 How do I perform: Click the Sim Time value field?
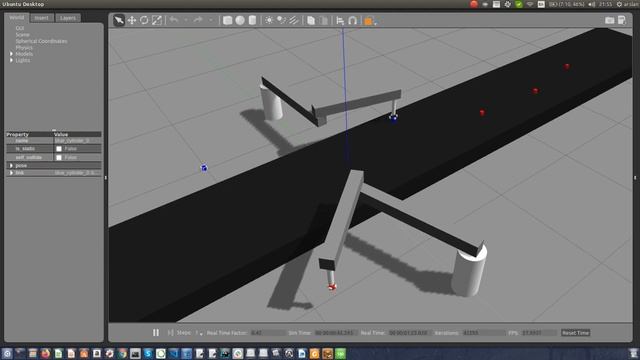336,333
